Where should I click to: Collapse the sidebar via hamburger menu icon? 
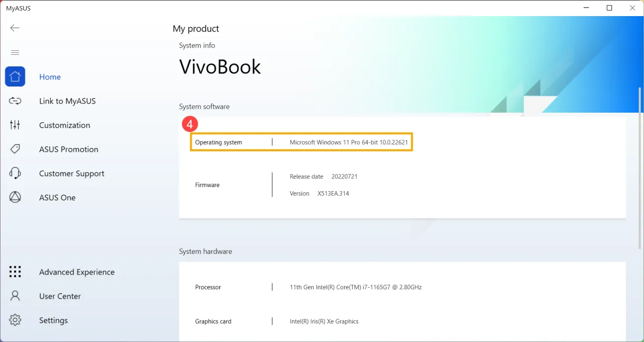pos(15,52)
